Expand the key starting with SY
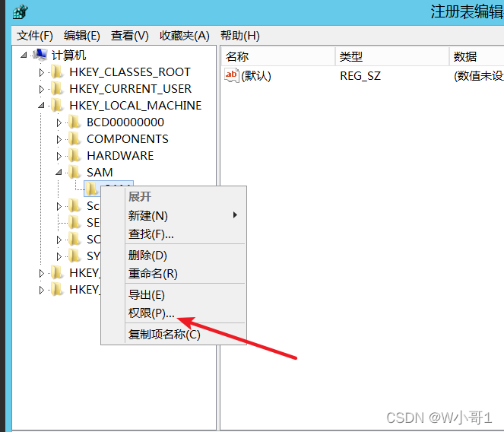The width and height of the screenshot is (504, 432). point(59,256)
